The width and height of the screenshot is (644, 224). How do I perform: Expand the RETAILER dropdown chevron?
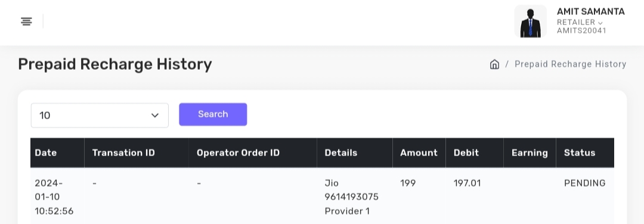[x=600, y=23]
